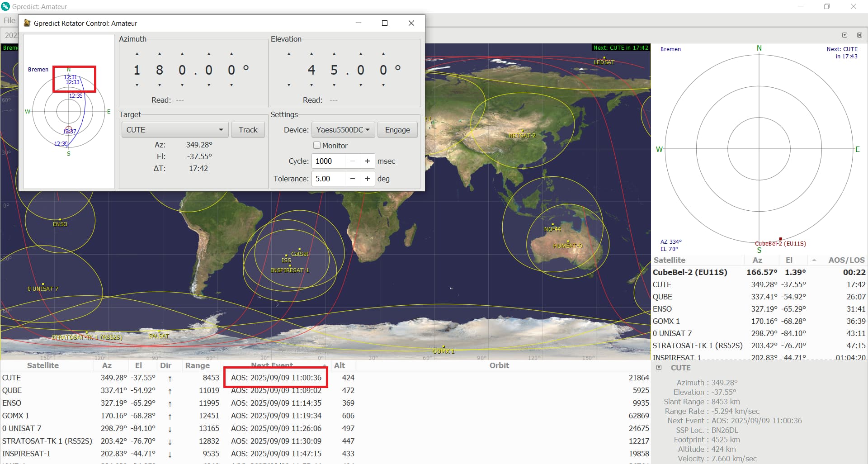Viewport: 868px width, 464px height.
Task: Decrease the Tolerance value with the minus button
Action: [352, 179]
